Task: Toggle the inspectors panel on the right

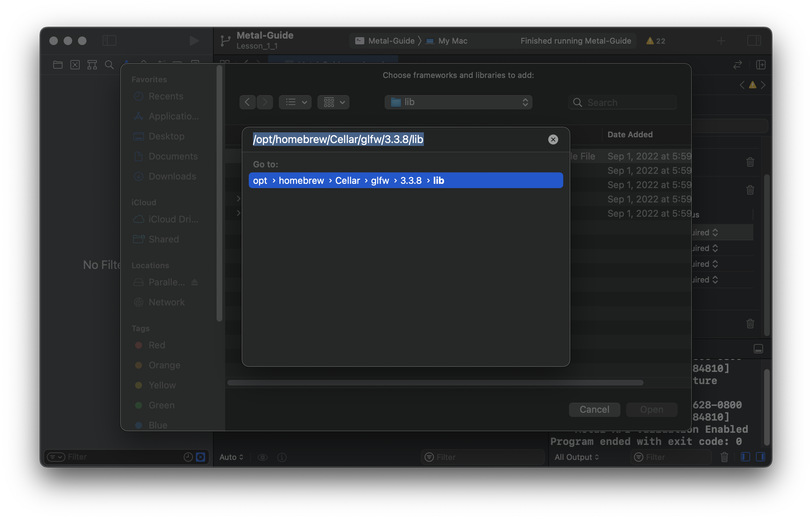Action: click(x=754, y=41)
